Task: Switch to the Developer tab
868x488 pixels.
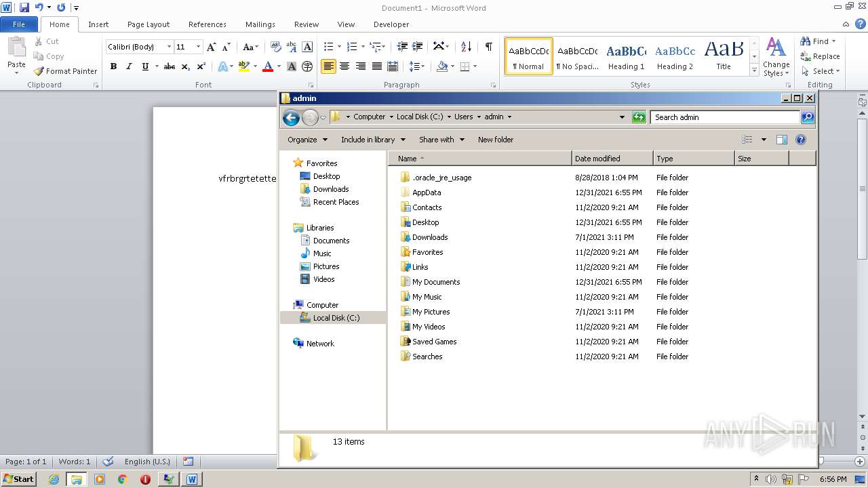Action: [391, 24]
